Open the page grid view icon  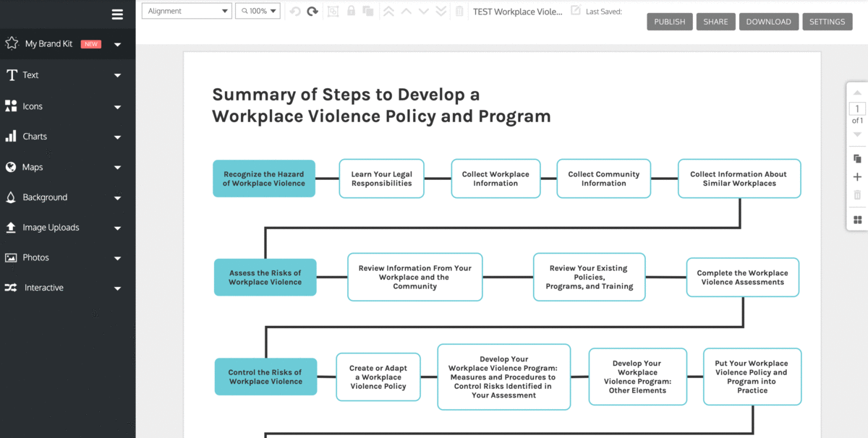(x=857, y=220)
